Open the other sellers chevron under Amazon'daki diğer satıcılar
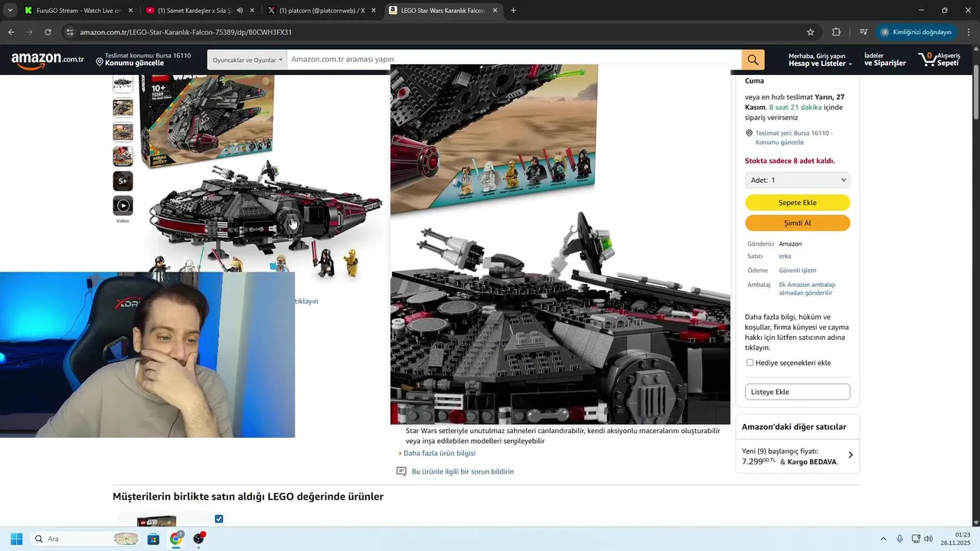The image size is (980, 551). [850, 455]
